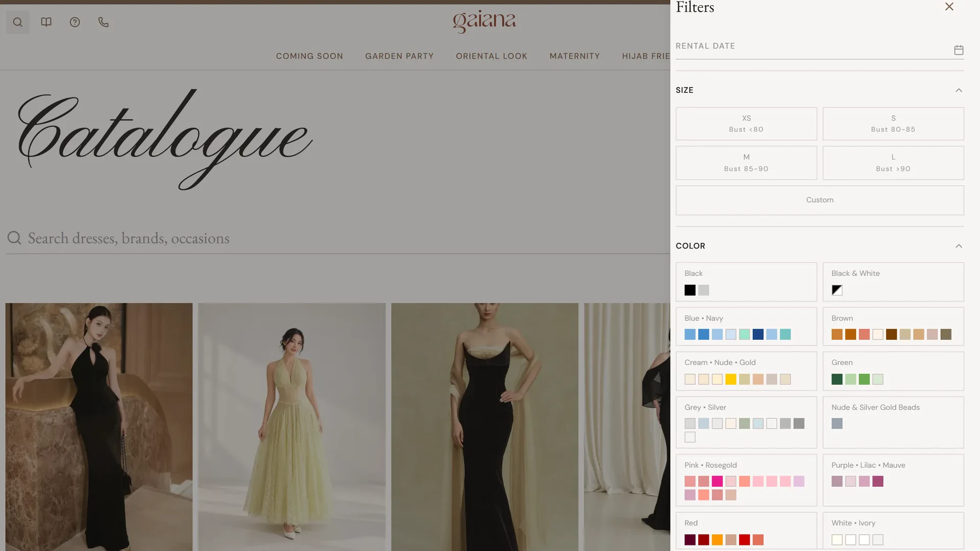This screenshot has height=551, width=980.
Task: Open the black strapless gown photo
Action: 484,427
